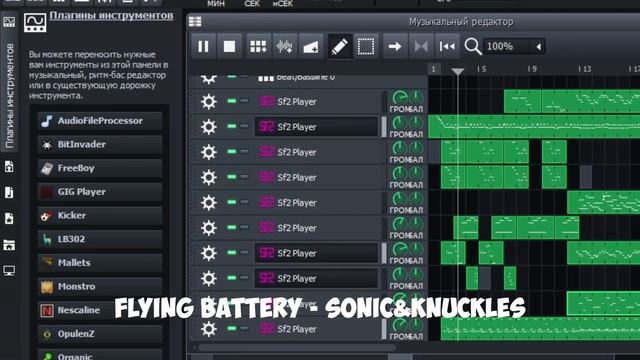
Task: Open the sixth Sf2 Player track's gear menu
Action: pyautogui.click(x=209, y=228)
